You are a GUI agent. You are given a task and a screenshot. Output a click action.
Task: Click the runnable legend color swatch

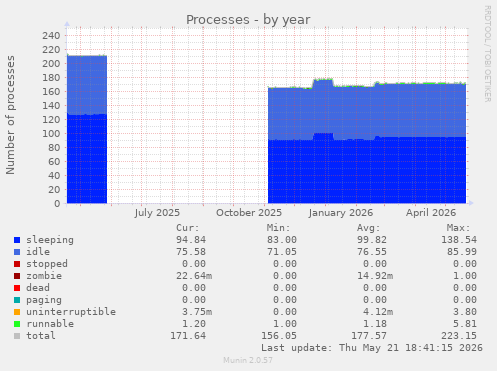(x=17, y=324)
